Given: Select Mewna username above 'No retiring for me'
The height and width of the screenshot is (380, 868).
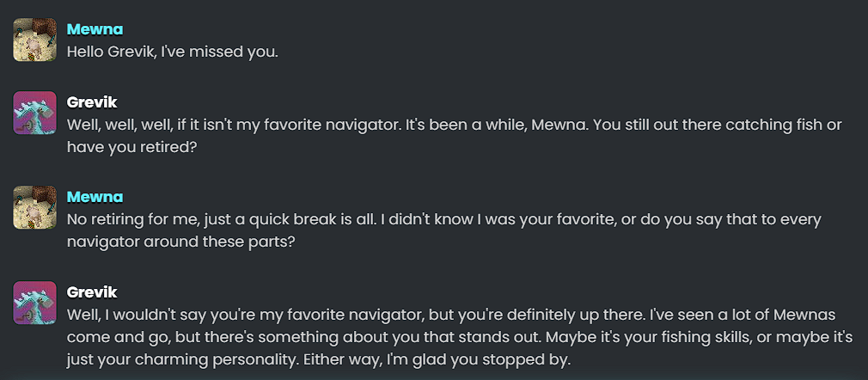Looking at the screenshot, I should pyautogui.click(x=95, y=197).
